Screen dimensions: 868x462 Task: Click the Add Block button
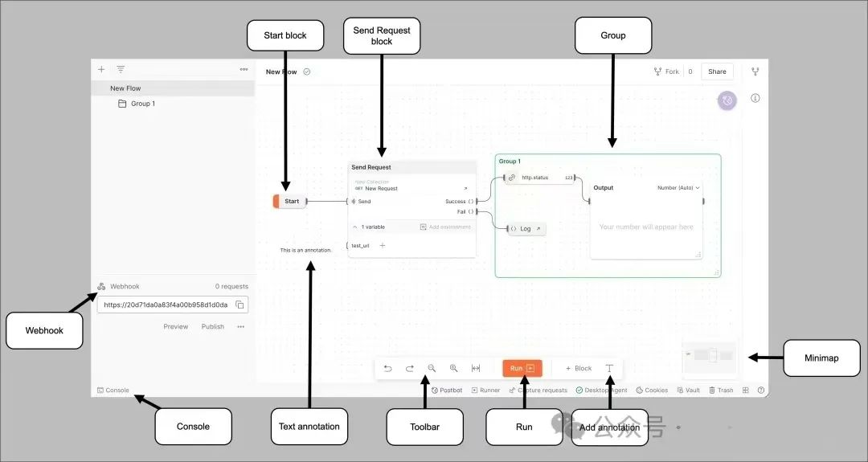pos(579,368)
